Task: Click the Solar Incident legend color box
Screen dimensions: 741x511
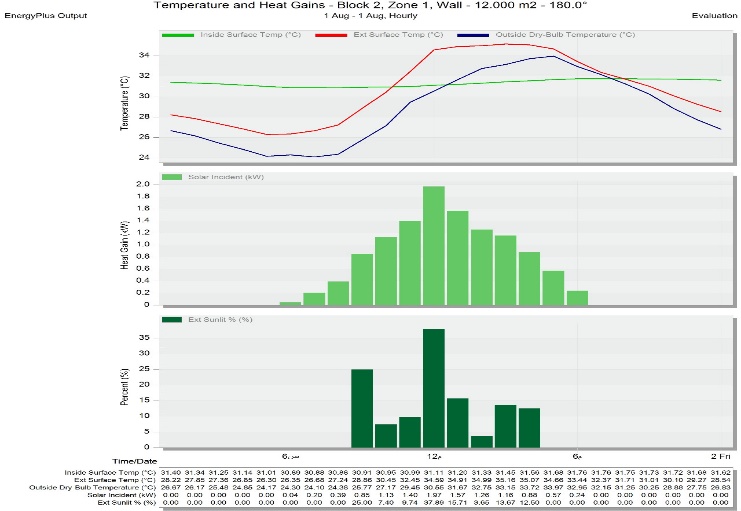Action: [x=170, y=177]
